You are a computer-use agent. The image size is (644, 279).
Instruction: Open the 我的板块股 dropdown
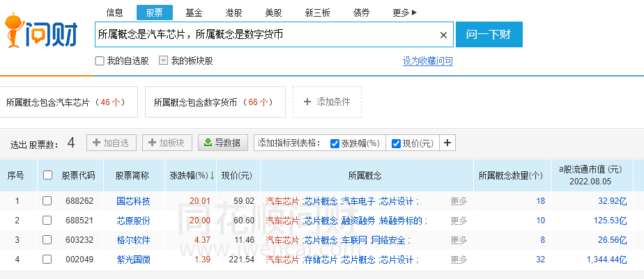point(164,61)
